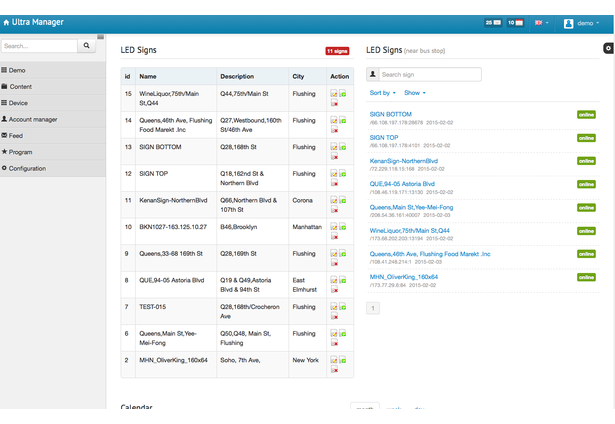
Task: Edit the sign with id 14
Action: pos(334,120)
